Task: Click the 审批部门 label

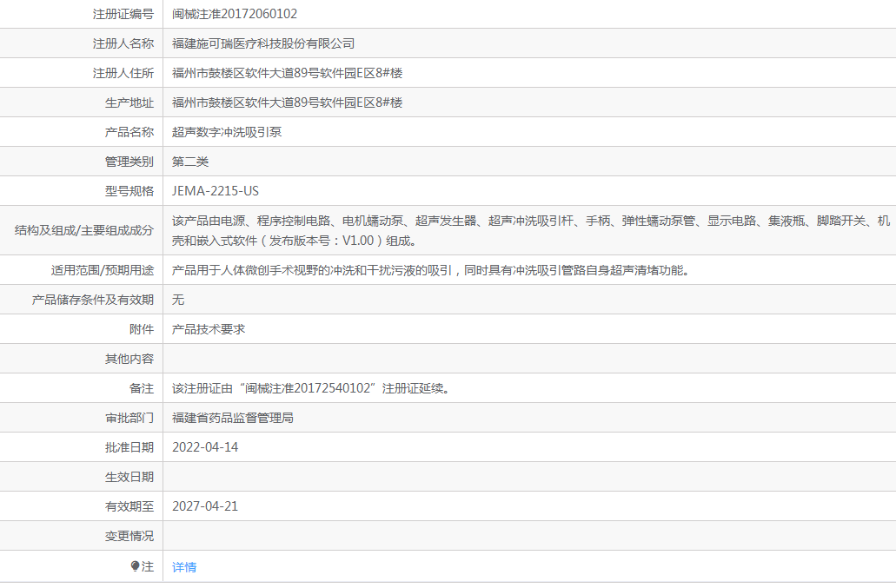Action: point(129,418)
